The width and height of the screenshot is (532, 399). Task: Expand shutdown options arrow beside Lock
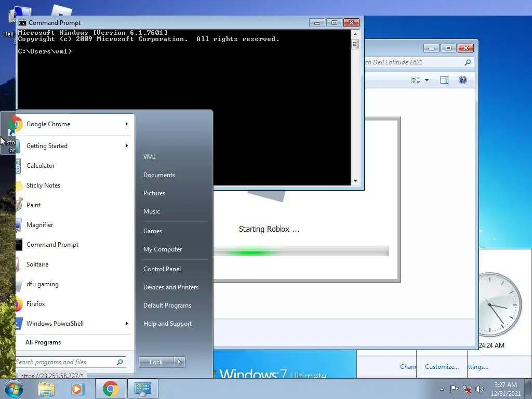click(179, 362)
